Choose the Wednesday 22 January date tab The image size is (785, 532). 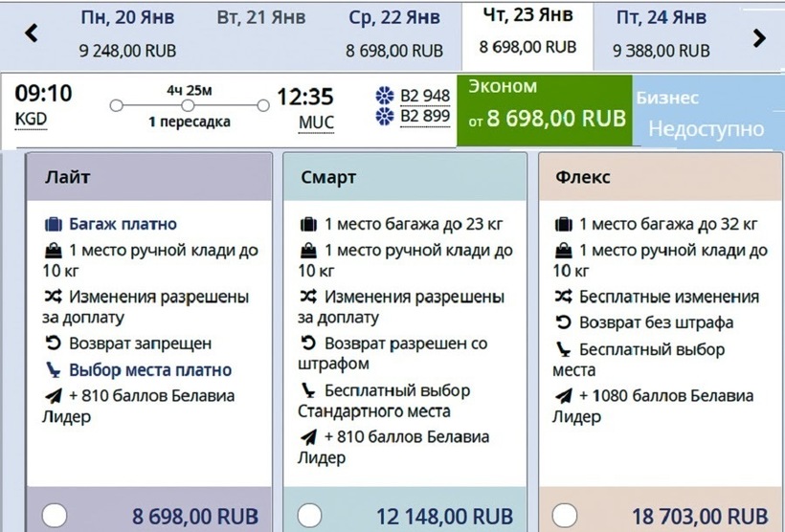coord(394,34)
